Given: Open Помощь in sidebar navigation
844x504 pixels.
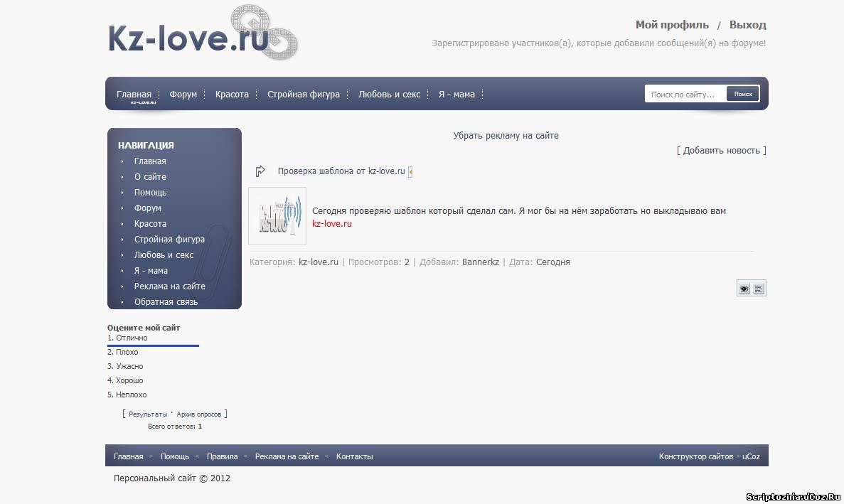Looking at the screenshot, I should (x=150, y=192).
